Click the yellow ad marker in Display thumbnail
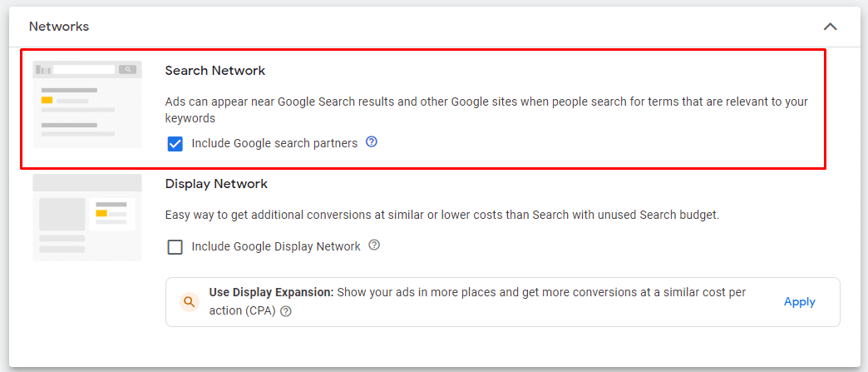The height and width of the screenshot is (372, 868). pos(101,213)
